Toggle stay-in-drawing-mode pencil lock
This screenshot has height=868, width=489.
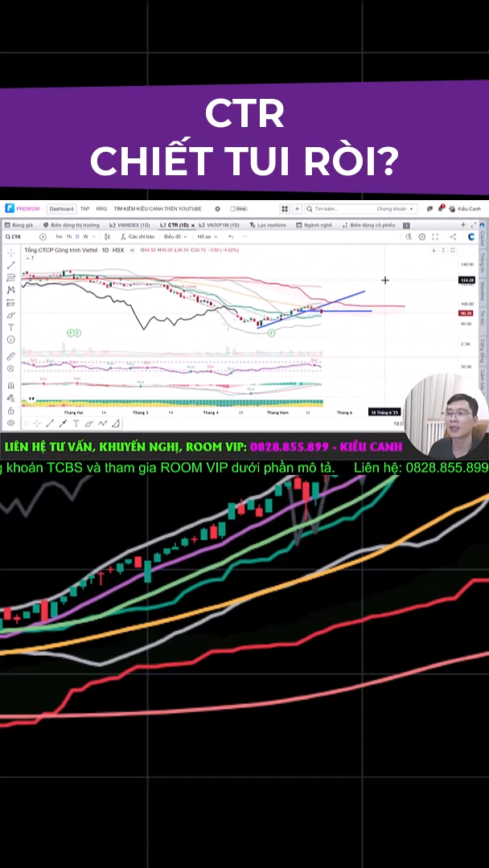[x=10, y=398]
